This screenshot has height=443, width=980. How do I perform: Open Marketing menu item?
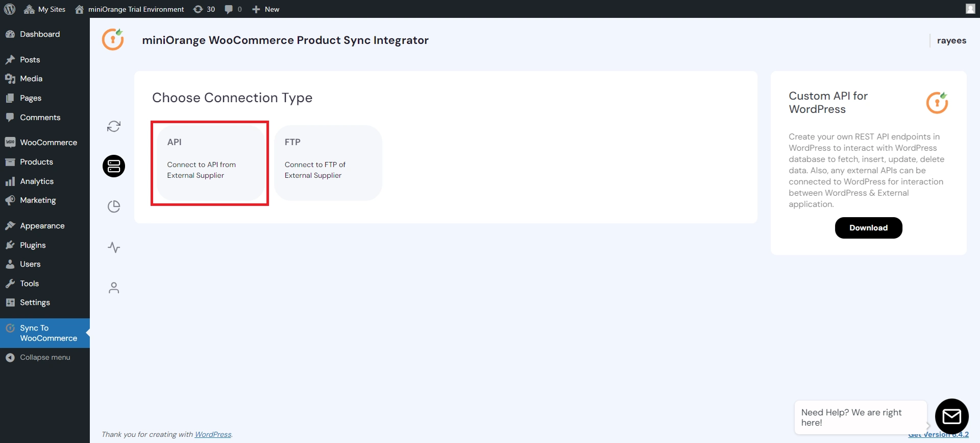coord(45,200)
